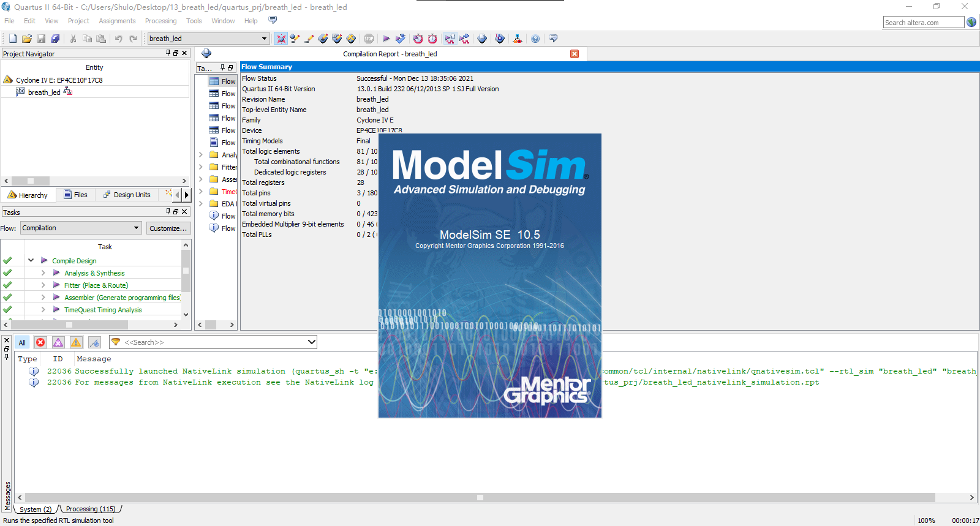The image size is (980, 526).
Task: Click the Start Compilation play icon
Action: (386, 39)
